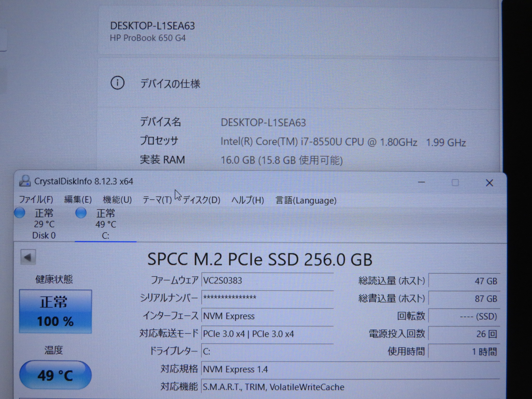Click the drive letter field C:
The height and width of the screenshot is (399, 532).
267,351
